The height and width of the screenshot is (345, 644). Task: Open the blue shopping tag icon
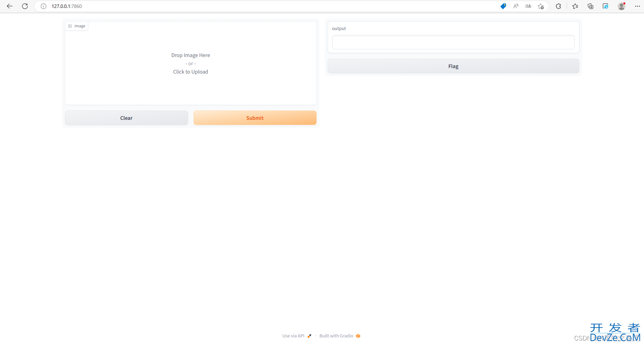coord(503,6)
